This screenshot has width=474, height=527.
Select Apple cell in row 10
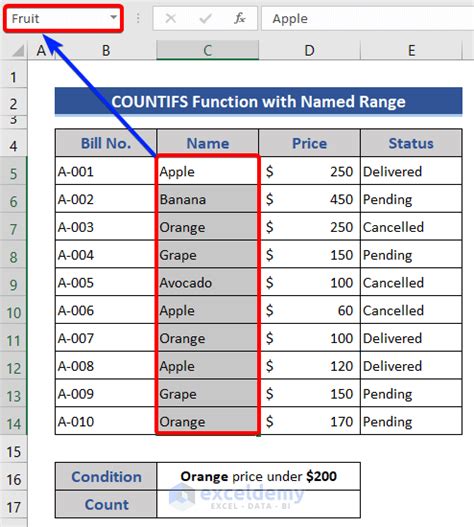[207, 310]
